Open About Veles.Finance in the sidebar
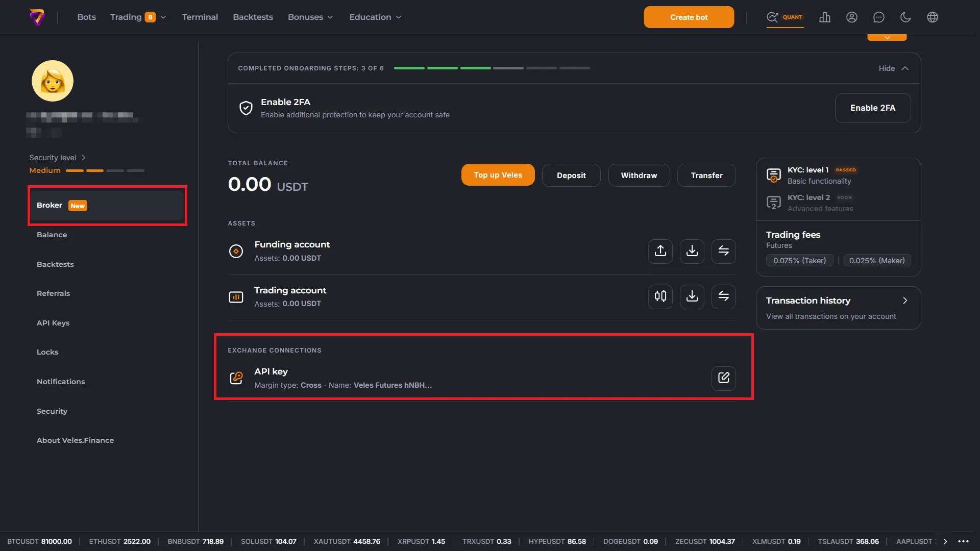The image size is (980, 551). [x=75, y=440]
